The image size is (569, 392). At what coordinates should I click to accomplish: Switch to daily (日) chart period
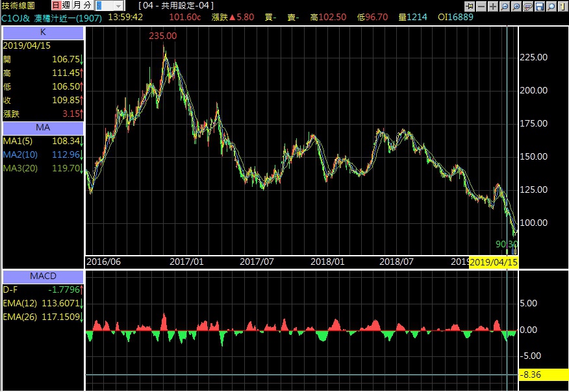pos(56,5)
